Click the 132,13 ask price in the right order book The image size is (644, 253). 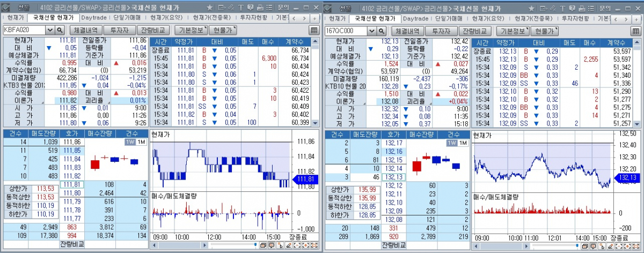(x=394, y=176)
